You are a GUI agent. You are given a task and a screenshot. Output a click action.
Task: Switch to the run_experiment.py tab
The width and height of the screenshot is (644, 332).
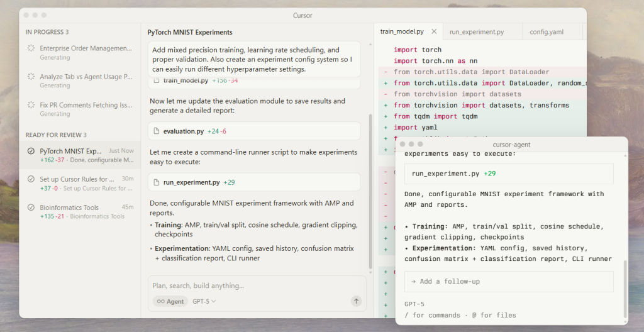476,31
